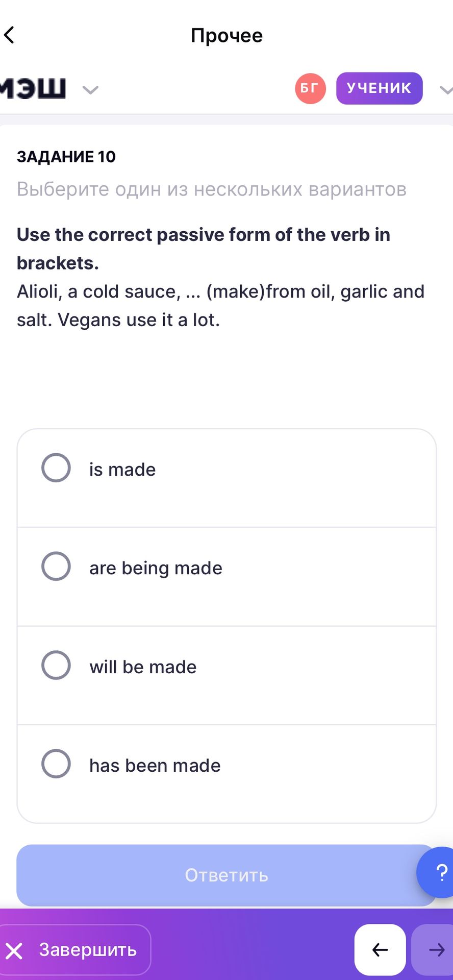453x980 pixels.
Task: Expand the chevron right of УЧЕНИК badge
Action: (446, 90)
